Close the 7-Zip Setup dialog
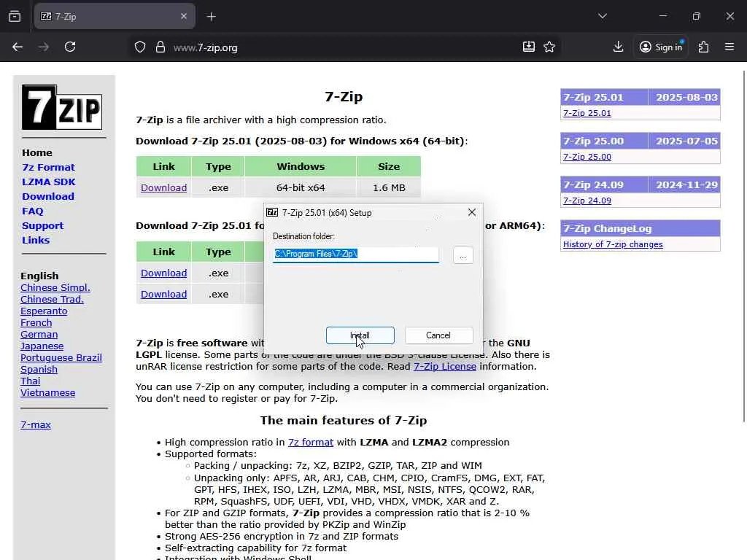This screenshot has width=747, height=560. pos(472,212)
